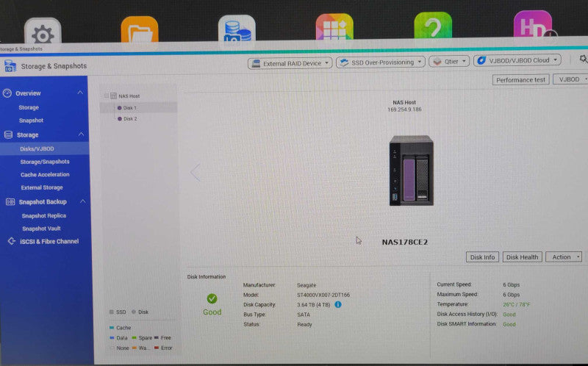Open the Action dropdown
Viewport: 588px width, 366px height.
[x=564, y=257]
